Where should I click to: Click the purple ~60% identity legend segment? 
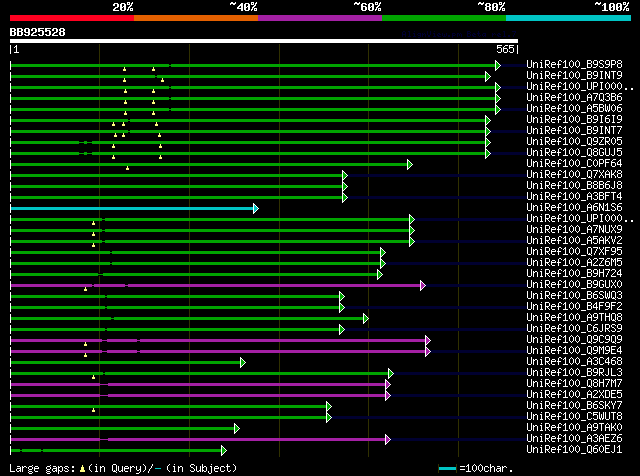[x=320, y=18]
